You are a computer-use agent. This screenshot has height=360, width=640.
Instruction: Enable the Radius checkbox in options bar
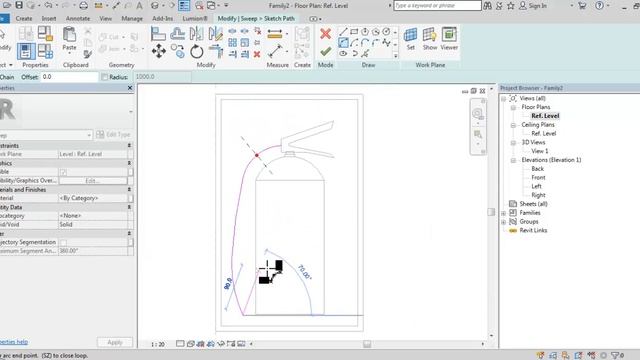[x=104, y=77]
